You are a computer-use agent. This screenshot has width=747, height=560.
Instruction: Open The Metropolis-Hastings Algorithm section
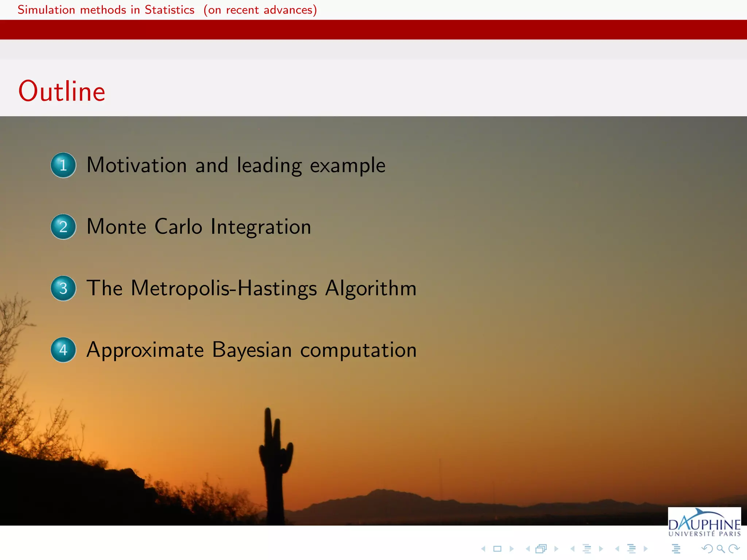click(251, 288)
